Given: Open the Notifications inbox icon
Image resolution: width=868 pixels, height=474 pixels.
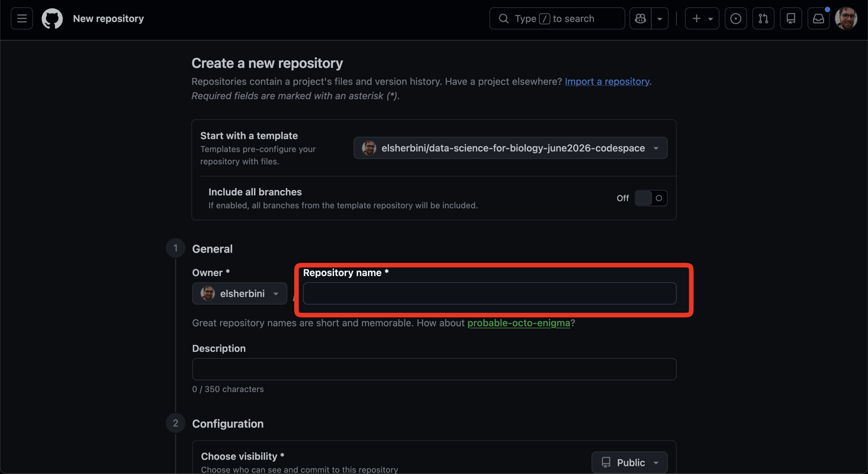Looking at the screenshot, I should click(x=819, y=19).
